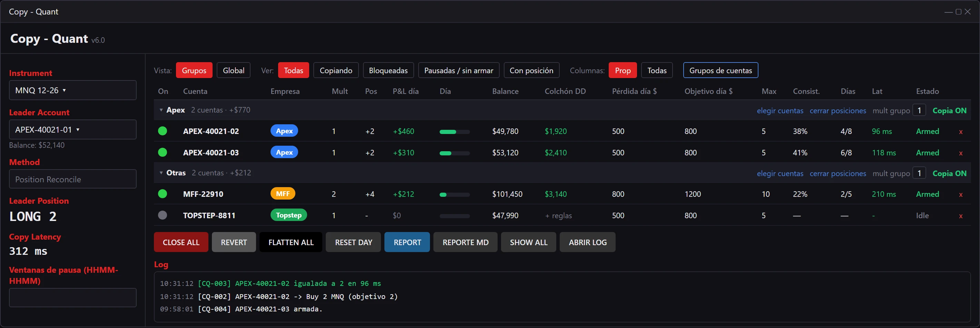Collapse the Otras group triangle
980x328 pixels.
(161, 173)
